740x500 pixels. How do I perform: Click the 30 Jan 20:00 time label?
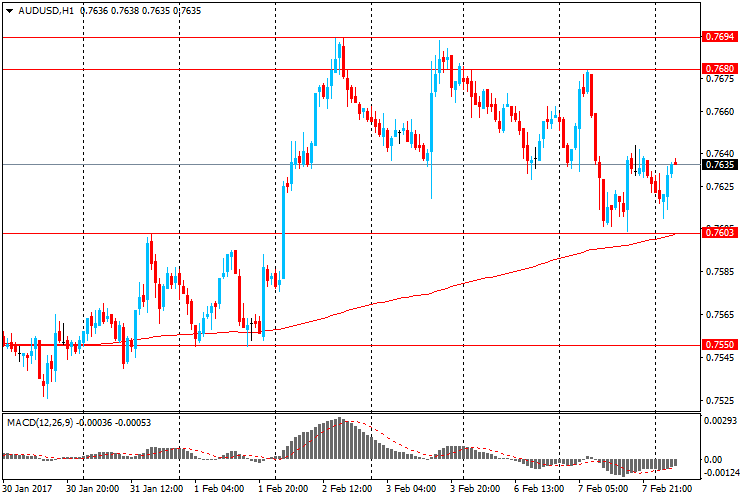92,488
